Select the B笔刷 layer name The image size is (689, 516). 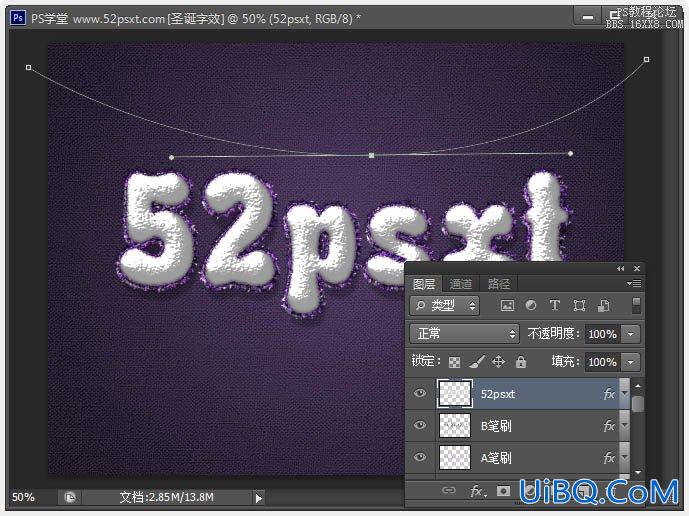click(x=496, y=426)
